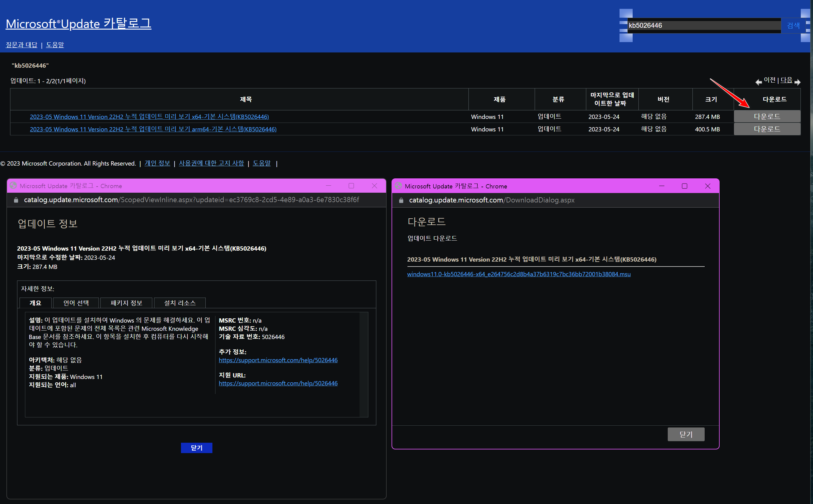Open the 추가 정보 support.microsoft.com link
The height and width of the screenshot is (504, 813).
click(x=278, y=360)
